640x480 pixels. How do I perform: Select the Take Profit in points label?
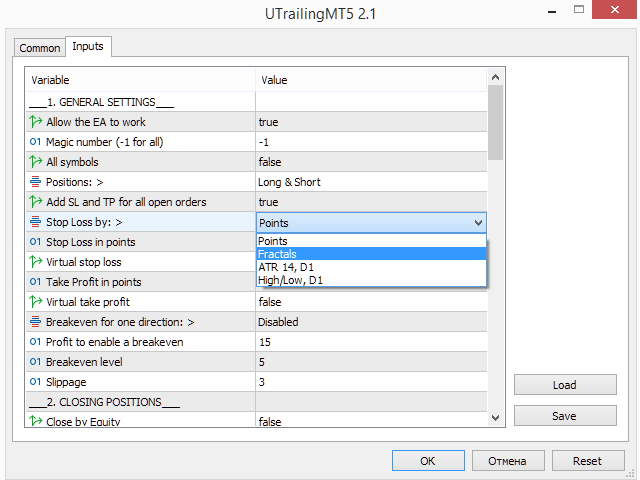(93, 282)
